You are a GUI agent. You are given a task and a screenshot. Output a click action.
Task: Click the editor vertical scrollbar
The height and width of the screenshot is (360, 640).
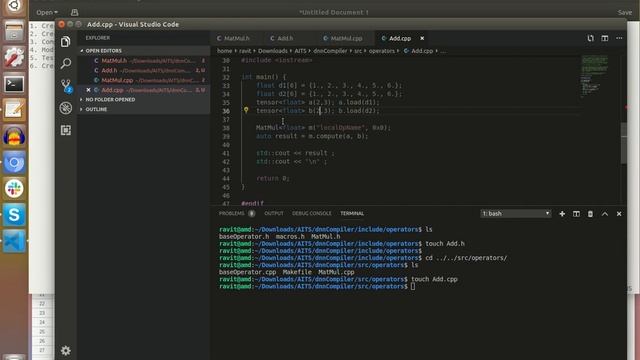click(x=623, y=143)
